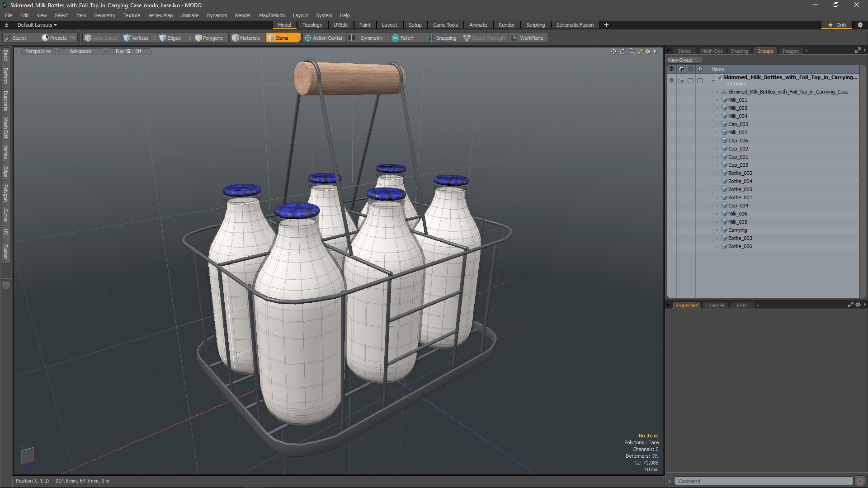Click the Ray GL Off status toggle
The height and width of the screenshot is (488, 868).
click(x=128, y=51)
